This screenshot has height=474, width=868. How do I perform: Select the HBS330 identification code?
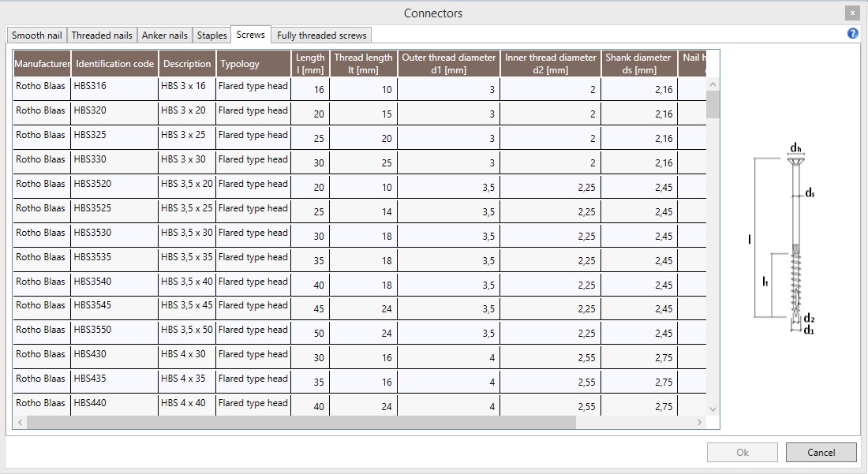click(114, 162)
